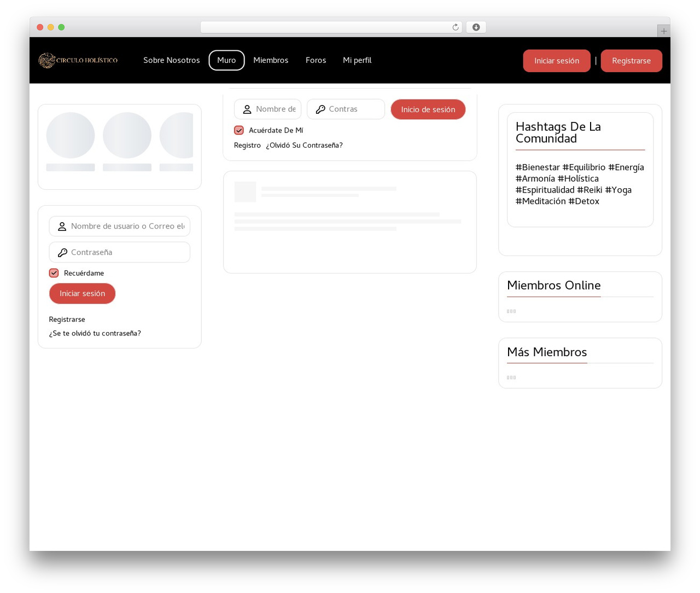The image size is (700, 593).
Task: Click the header Iniciar sesión button
Action: (x=557, y=61)
